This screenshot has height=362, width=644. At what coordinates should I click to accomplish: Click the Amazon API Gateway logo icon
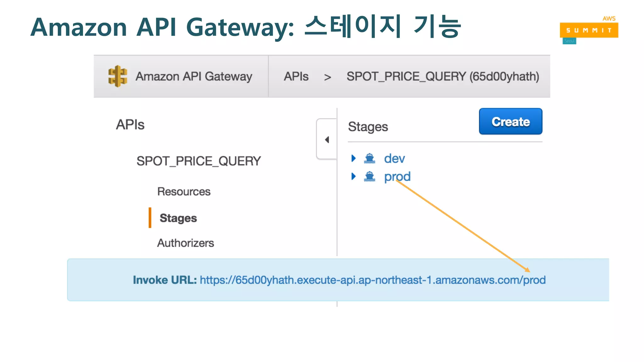click(118, 76)
